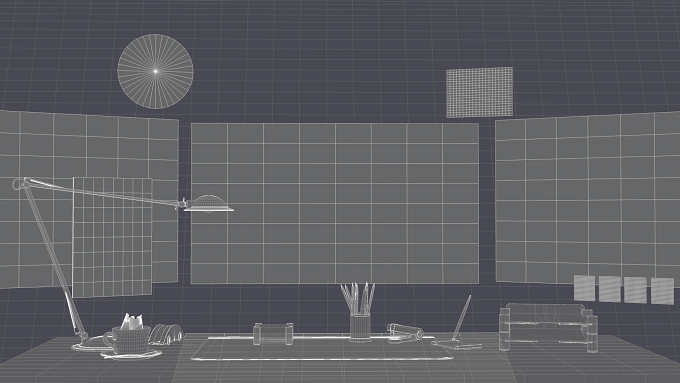Viewport: 680px width, 383px height.
Task: Select the arched ribbed object beside the mug
Action: click(x=167, y=334)
